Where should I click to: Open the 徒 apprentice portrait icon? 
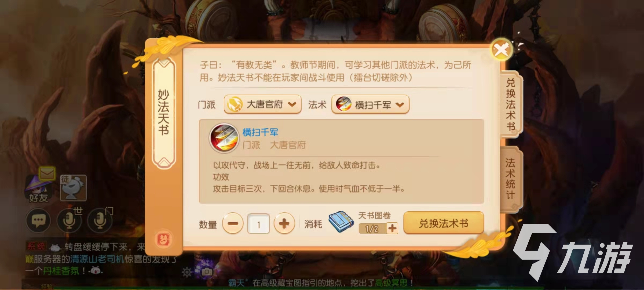(73, 188)
